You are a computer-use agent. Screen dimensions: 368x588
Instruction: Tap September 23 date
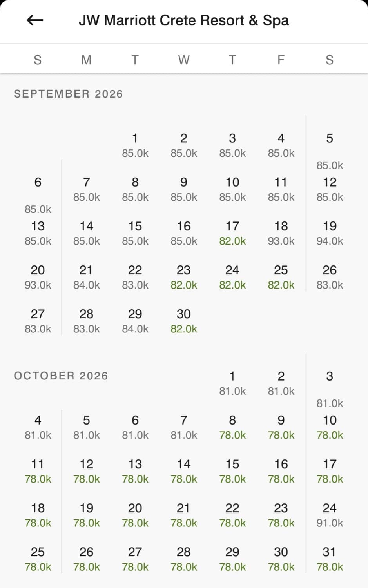click(184, 277)
